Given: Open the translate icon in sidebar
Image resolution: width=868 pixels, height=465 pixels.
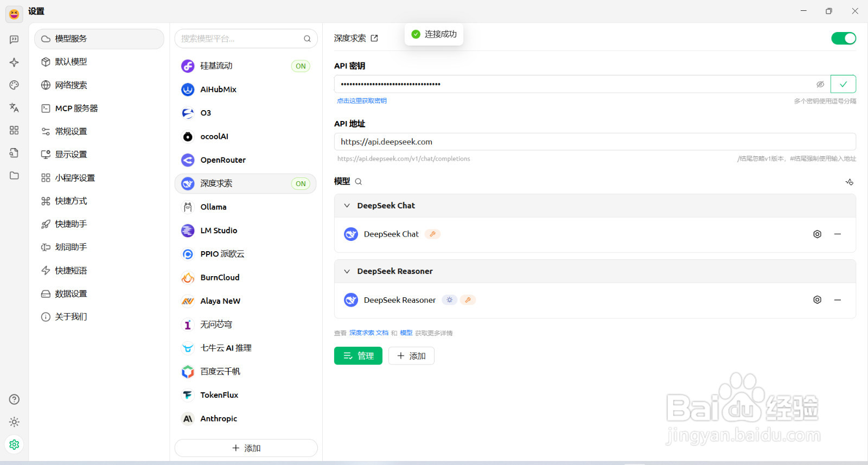Looking at the screenshot, I should coord(14,107).
